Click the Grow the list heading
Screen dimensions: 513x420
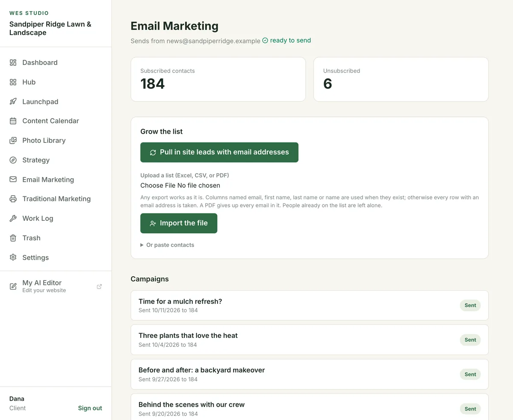pyautogui.click(x=162, y=132)
